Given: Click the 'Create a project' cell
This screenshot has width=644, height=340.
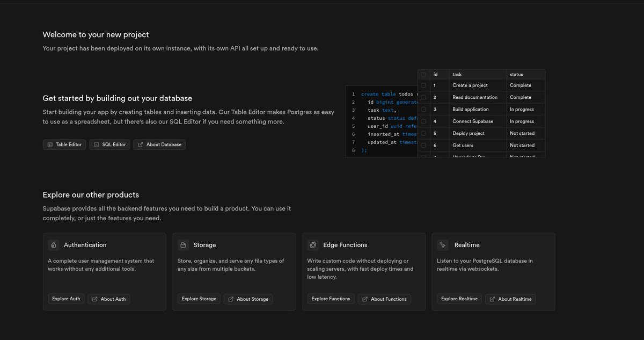Looking at the screenshot, I should 478,85.
